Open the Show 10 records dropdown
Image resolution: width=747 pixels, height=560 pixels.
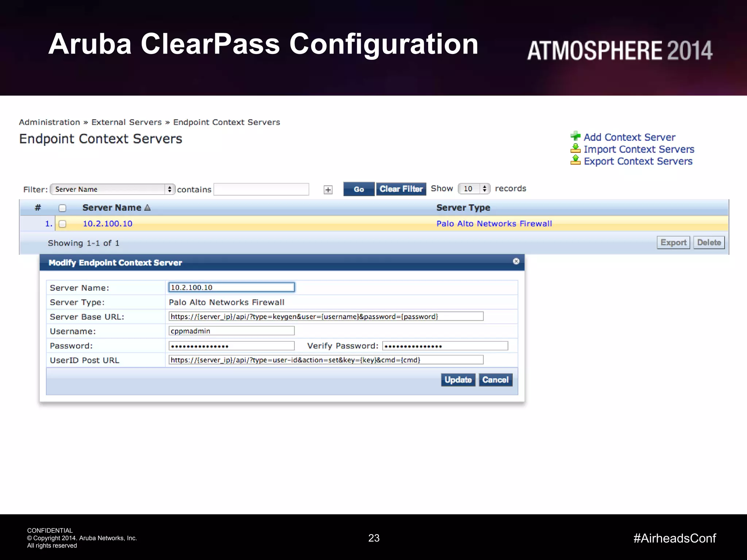[474, 188]
